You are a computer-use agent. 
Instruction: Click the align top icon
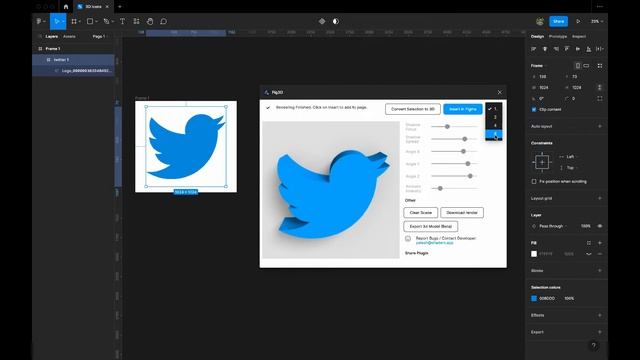[x=567, y=49]
